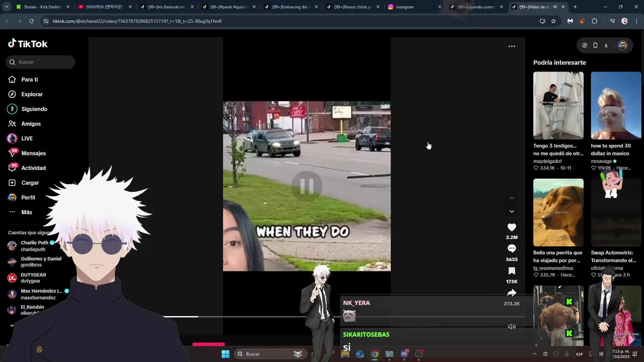The width and height of the screenshot is (644, 362).
Task: Switch to the 'Parece chiste' TikTok tab
Action: pos(352,7)
